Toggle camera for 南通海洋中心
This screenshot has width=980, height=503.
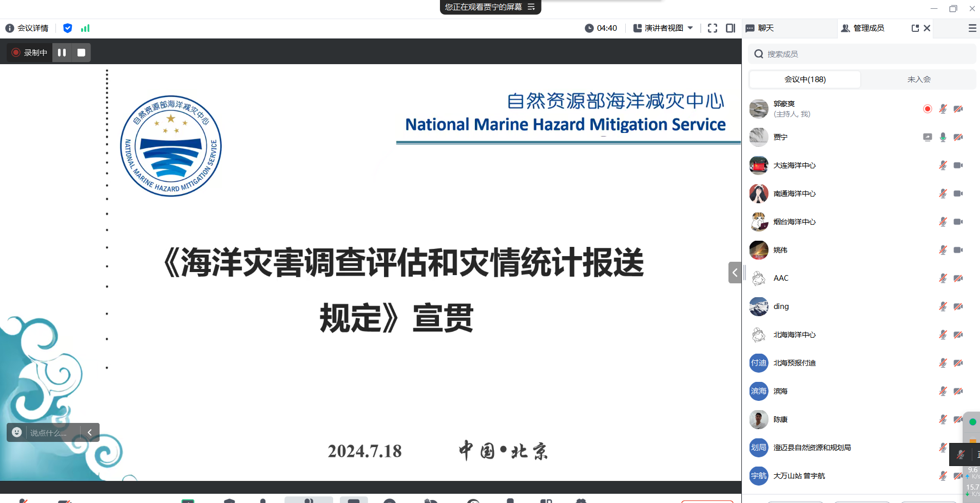958,194
